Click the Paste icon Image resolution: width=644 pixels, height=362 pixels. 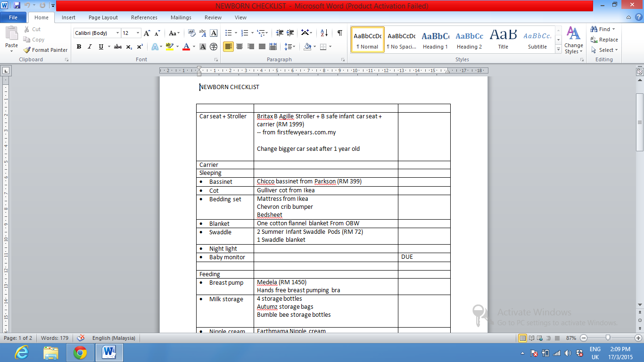pyautogui.click(x=11, y=33)
